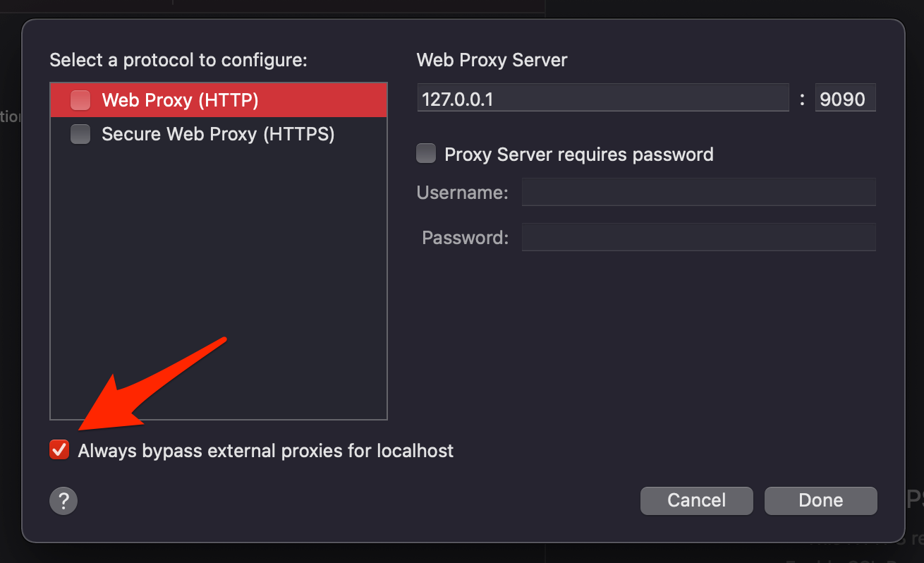Toggle off the Web Proxy (HTTP) option
The height and width of the screenshot is (563, 924).
(x=80, y=99)
